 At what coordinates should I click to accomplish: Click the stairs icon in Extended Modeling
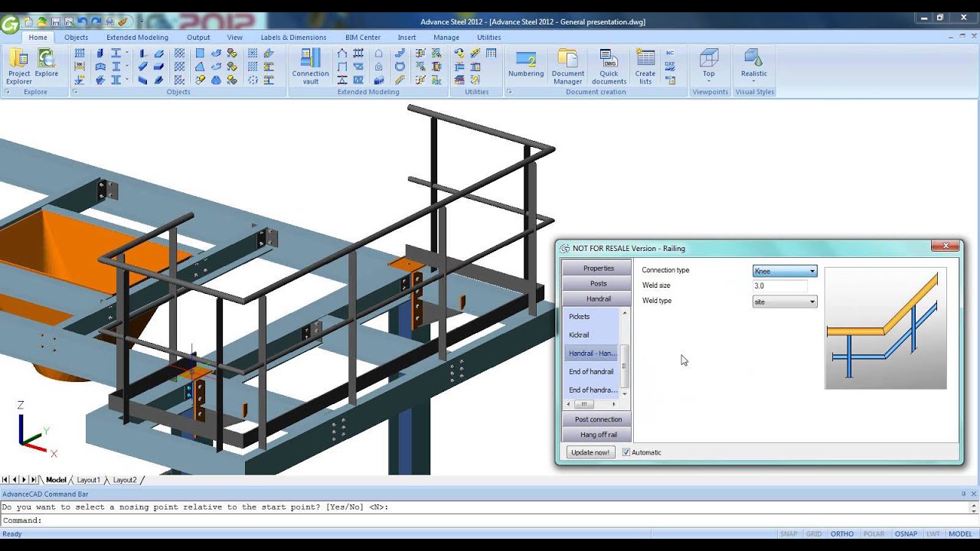(400, 53)
